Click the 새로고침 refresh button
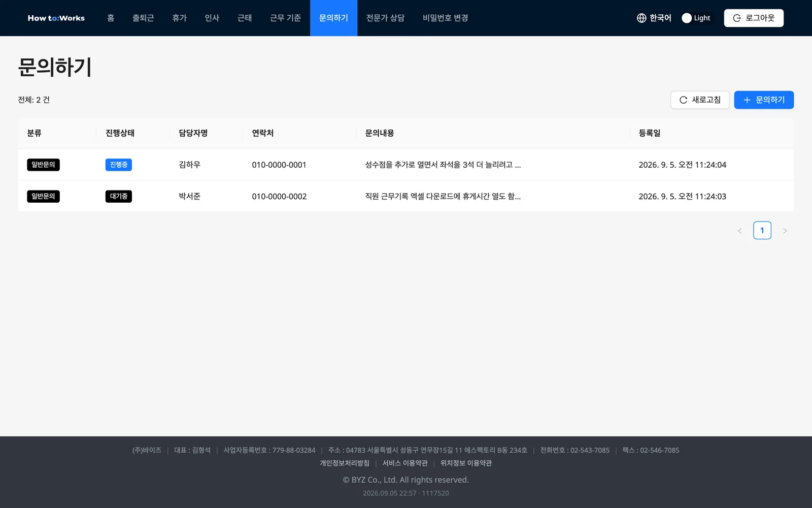The image size is (812, 508). click(x=700, y=100)
